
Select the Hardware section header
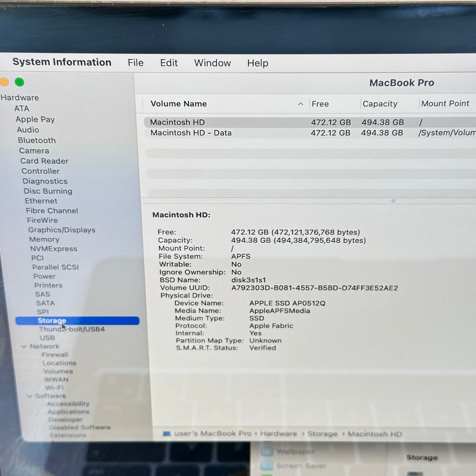coord(20,98)
